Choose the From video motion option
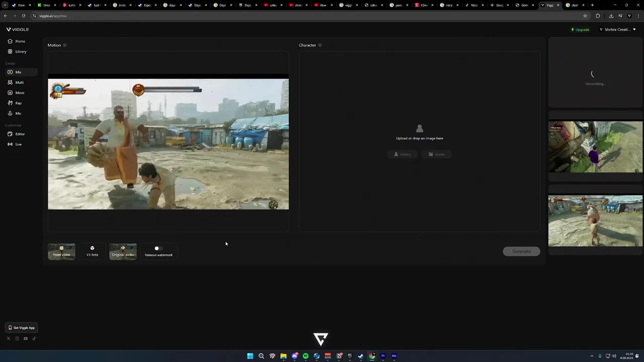Viewport: 644px width, 362px height. (61, 251)
